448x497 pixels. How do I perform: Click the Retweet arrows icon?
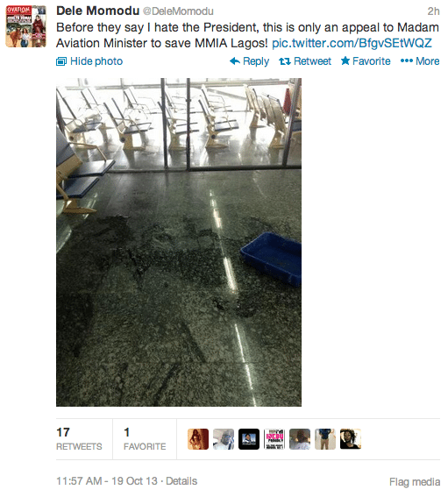click(285, 61)
